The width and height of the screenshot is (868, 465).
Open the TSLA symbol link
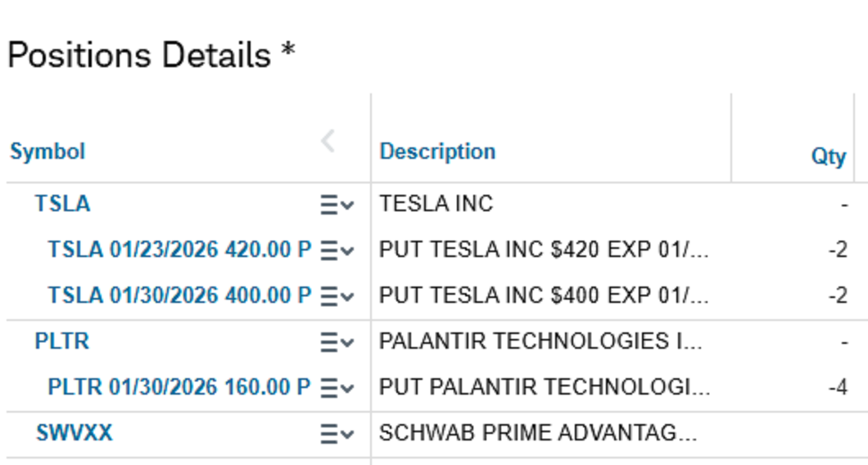click(62, 204)
